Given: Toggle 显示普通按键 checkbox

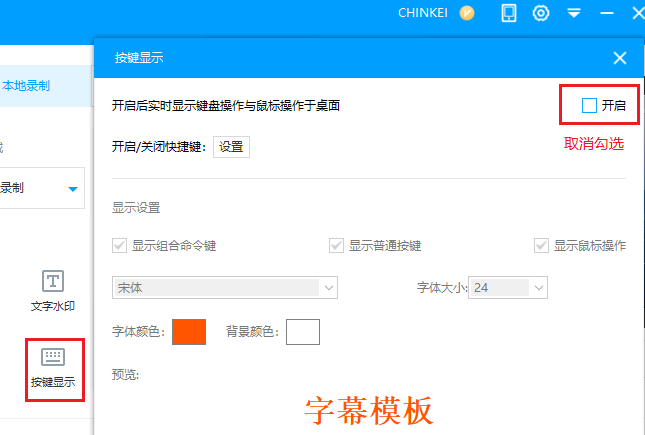Looking at the screenshot, I should click(x=337, y=245).
